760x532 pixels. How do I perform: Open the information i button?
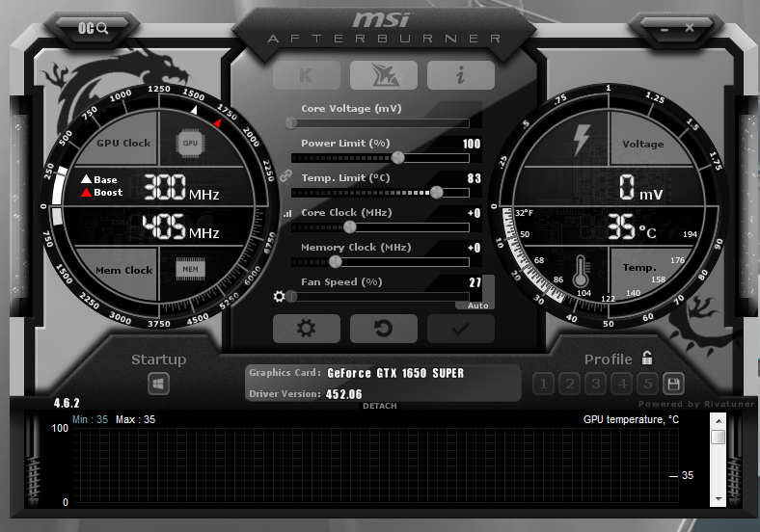[x=460, y=75]
